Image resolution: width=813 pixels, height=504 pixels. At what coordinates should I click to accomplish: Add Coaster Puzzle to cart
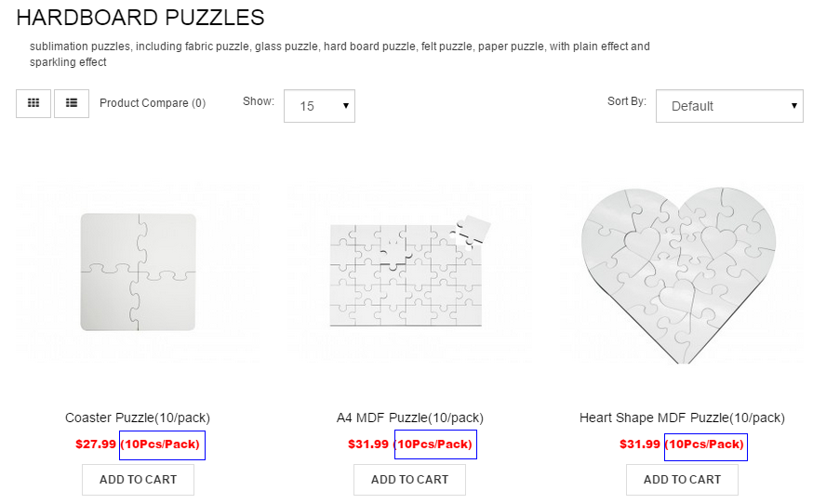pos(138,480)
